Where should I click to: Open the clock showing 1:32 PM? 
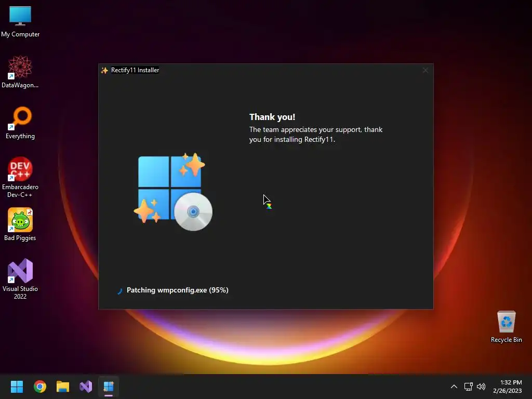click(508, 387)
